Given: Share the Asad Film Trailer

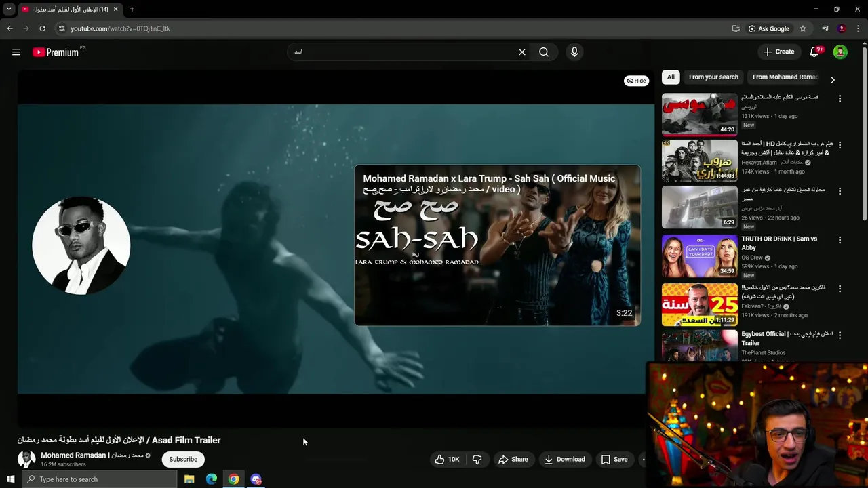Looking at the screenshot, I should tap(513, 459).
